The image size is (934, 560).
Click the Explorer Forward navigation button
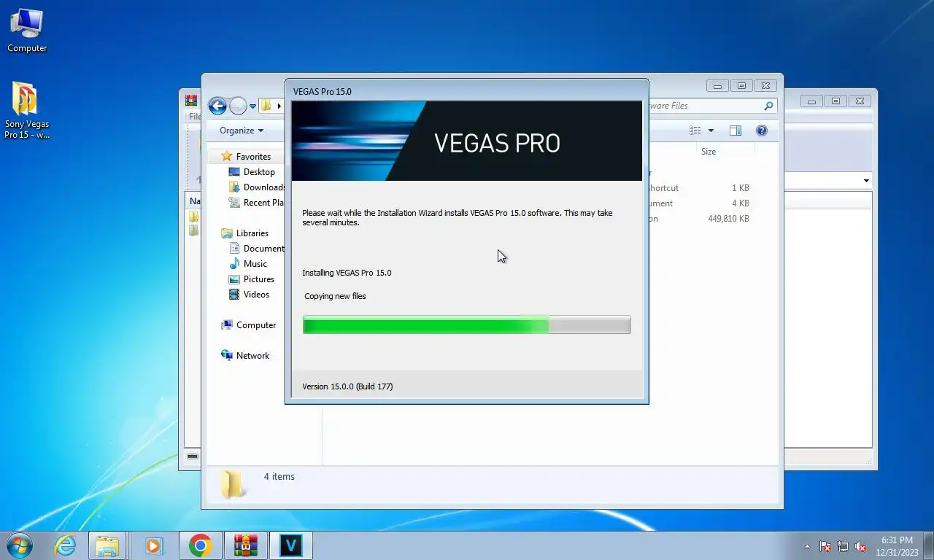click(x=238, y=106)
